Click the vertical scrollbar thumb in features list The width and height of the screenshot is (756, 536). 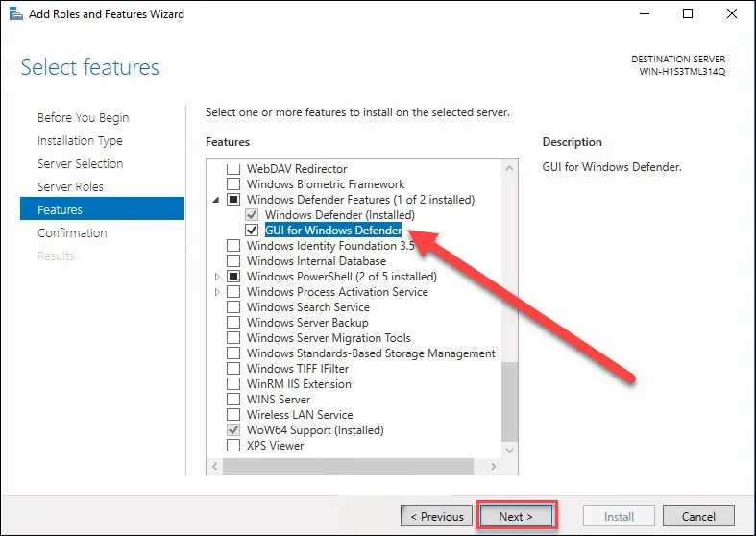coord(510,401)
